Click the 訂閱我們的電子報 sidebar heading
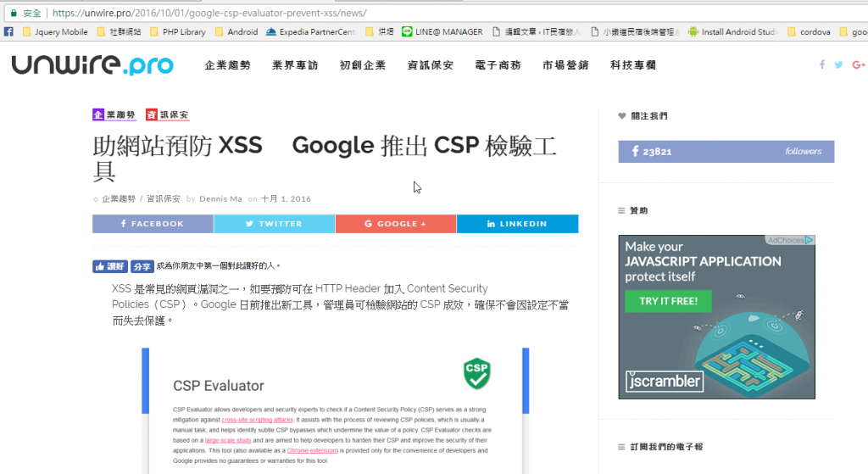The width and height of the screenshot is (868, 474). point(666,447)
